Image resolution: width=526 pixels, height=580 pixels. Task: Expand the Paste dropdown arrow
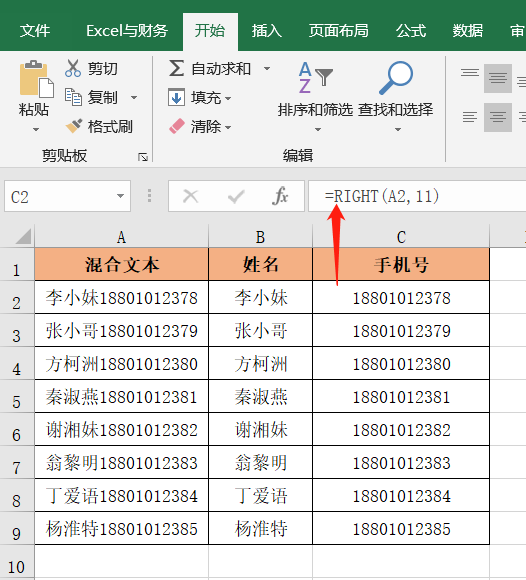point(36,129)
